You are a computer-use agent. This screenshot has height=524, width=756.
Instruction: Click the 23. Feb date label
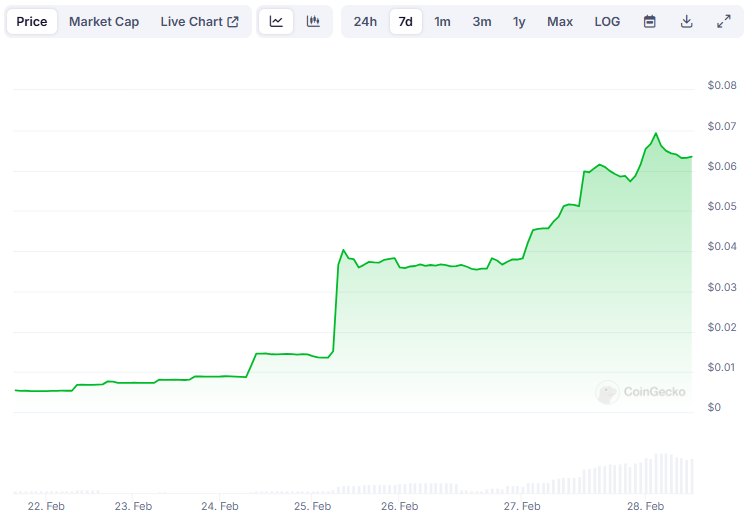coord(133,506)
